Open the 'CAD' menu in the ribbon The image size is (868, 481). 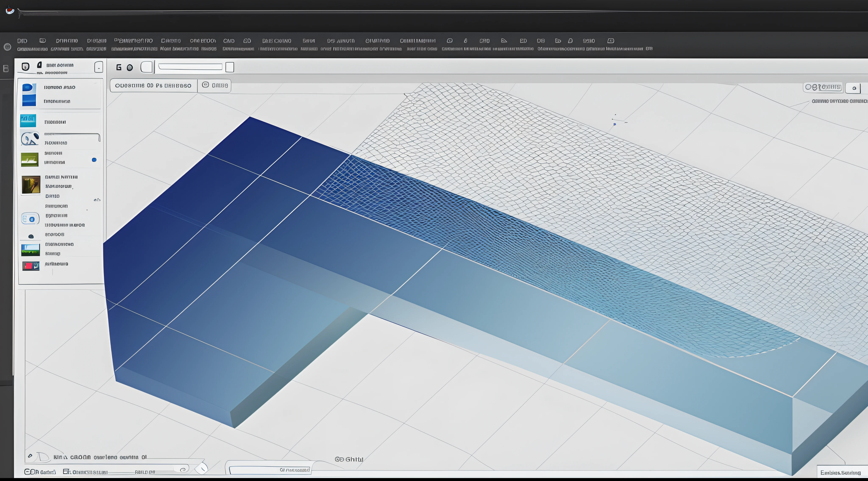point(229,41)
